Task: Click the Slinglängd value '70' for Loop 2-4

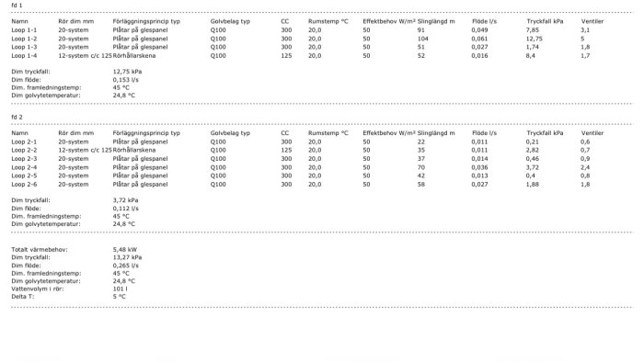Action: pos(421,167)
